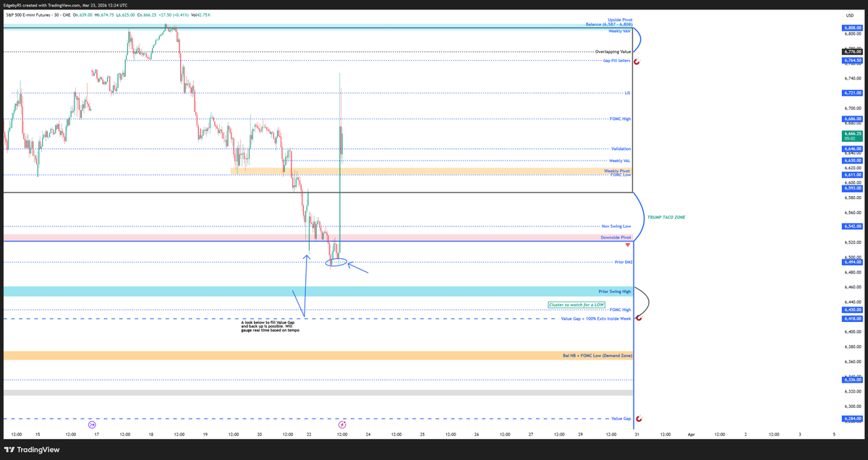Viewport: 868px width, 460px height.
Task: Click the USD currency label on the price axis
Action: pyautogui.click(x=848, y=14)
